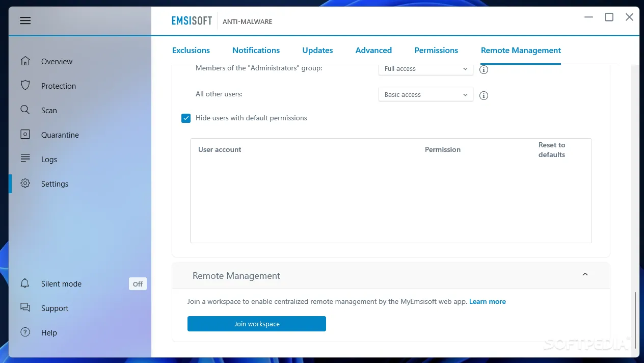Click the Logs list icon
Viewport: 644px width, 363px height.
click(x=25, y=159)
